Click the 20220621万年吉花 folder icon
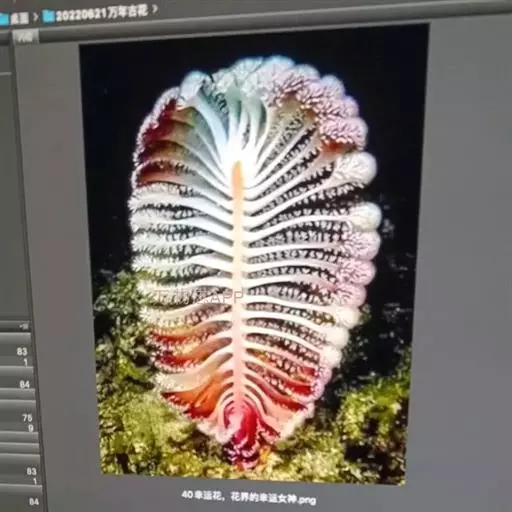Image resolution: width=512 pixels, height=512 pixels. 50,16
